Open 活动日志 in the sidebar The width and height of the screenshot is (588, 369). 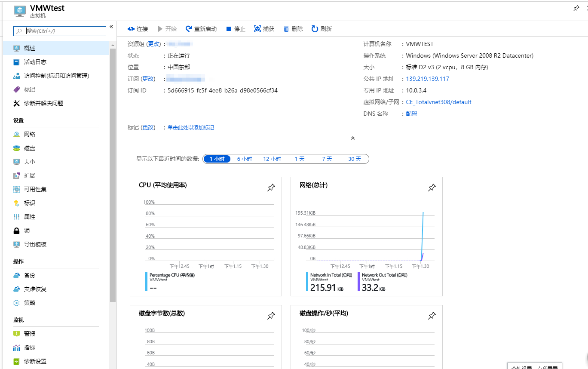click(x=56, y=62)
